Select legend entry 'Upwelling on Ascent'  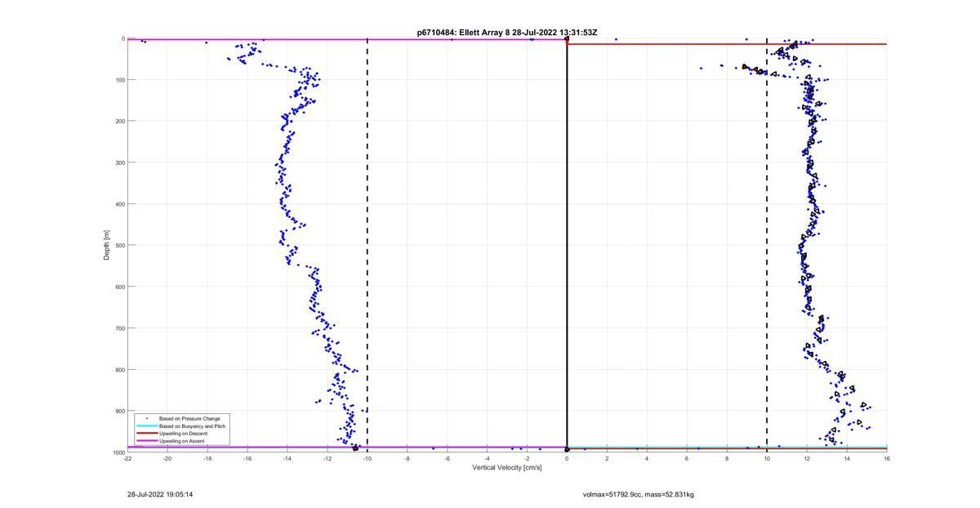[x=182, y=441]
